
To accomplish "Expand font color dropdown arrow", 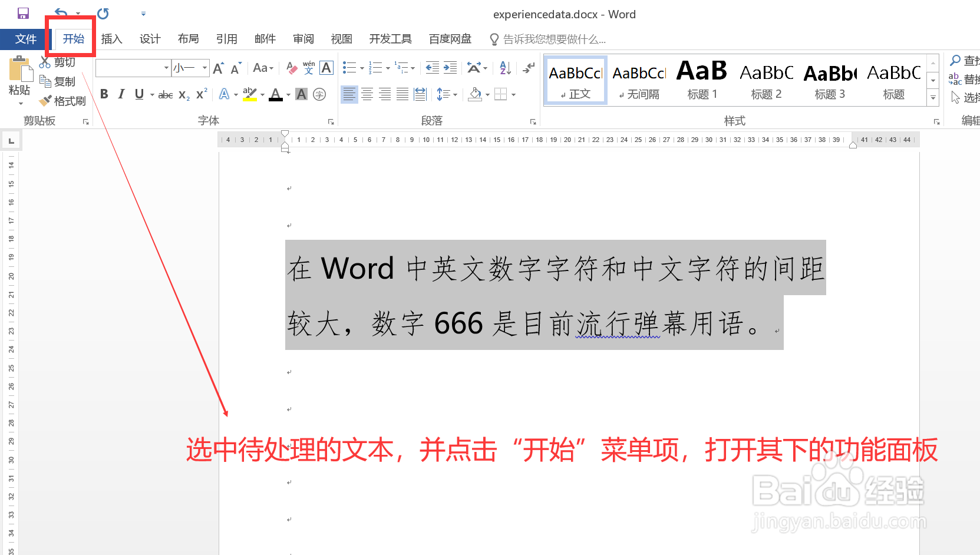I will [x=288, y=94].
